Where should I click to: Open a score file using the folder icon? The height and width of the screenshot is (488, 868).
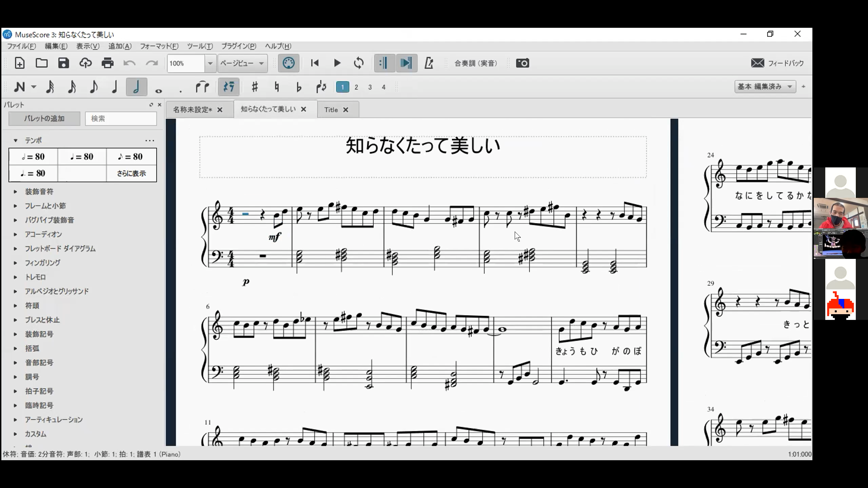41,63
